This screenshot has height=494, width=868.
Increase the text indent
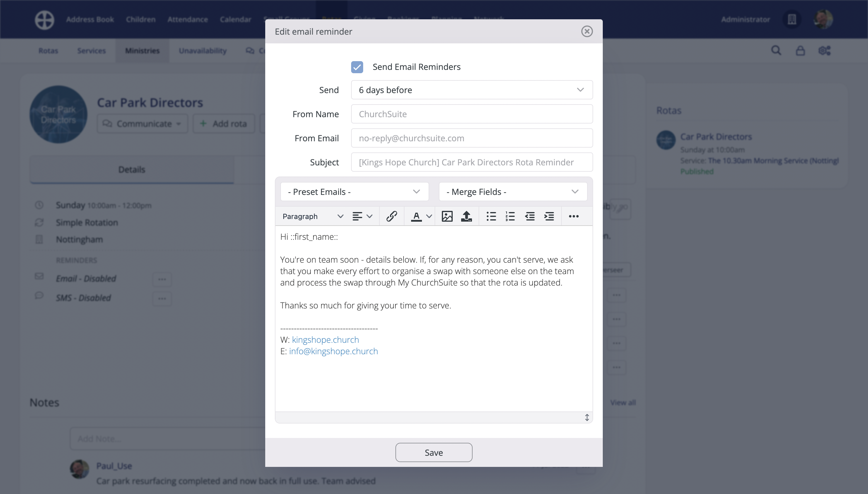(549, 216)
